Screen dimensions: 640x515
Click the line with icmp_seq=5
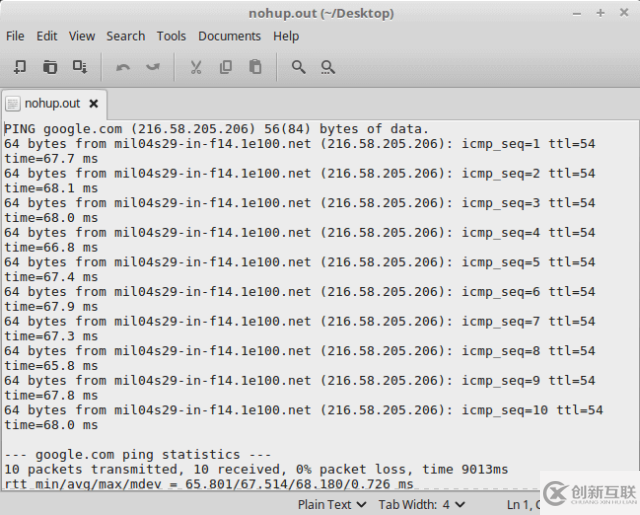(x=300, y=262)
